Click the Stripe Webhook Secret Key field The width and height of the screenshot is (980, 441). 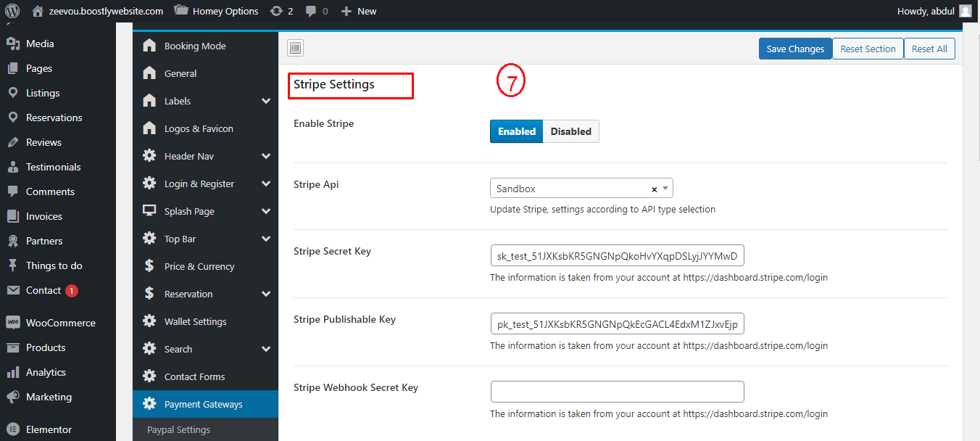click(x=617, y=392)
